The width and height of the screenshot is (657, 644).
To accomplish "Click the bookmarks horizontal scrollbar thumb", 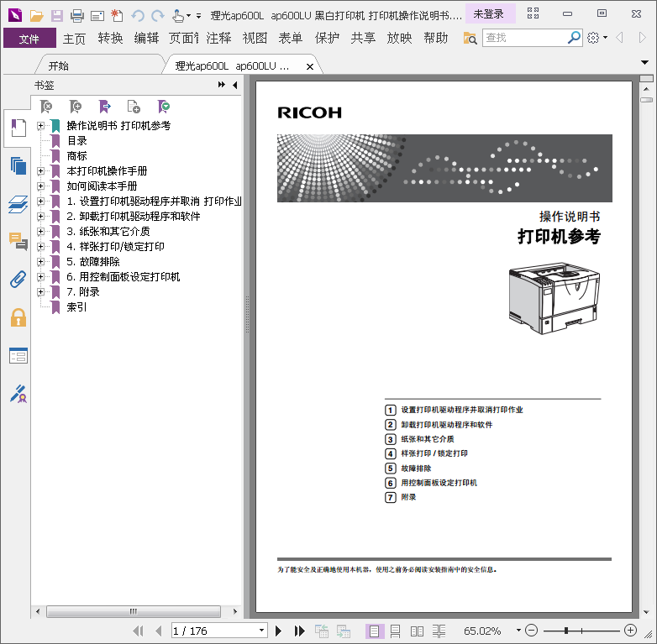I will click(x=134, y=611).
